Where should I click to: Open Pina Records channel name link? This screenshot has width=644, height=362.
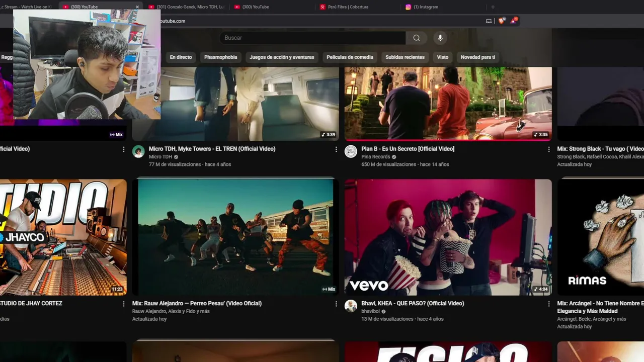[376, 157]
